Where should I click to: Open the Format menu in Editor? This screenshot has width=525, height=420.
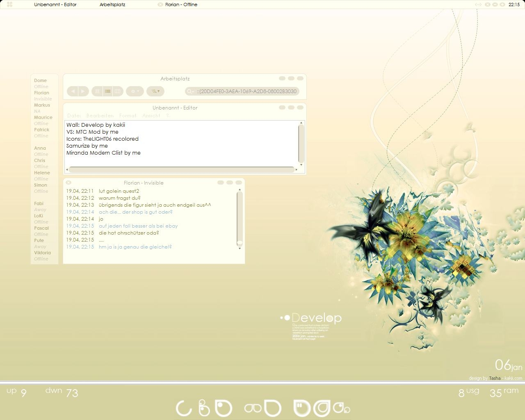click(128, 116)
